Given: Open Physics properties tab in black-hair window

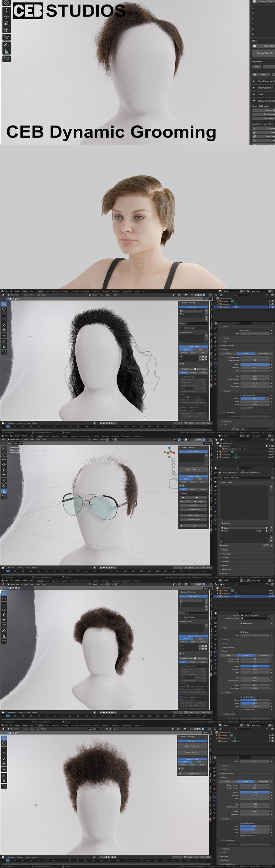Looking at the screenshot, I should (215, 371).
